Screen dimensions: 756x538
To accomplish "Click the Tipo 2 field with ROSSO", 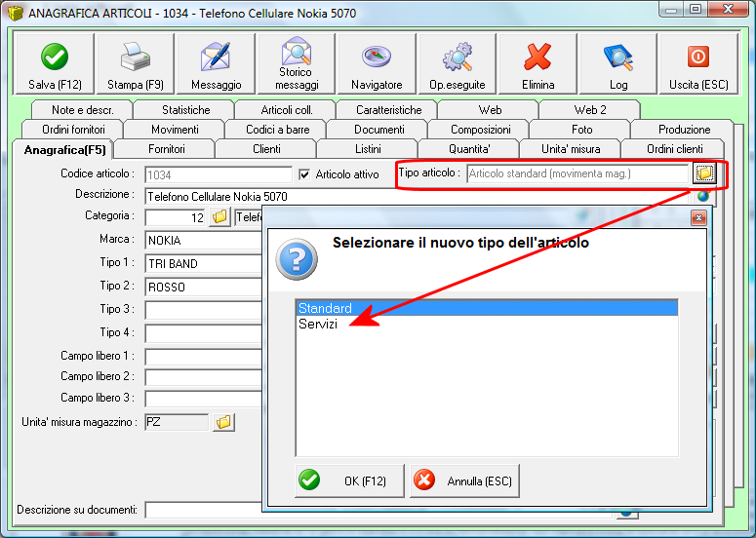I will point(203,288).
